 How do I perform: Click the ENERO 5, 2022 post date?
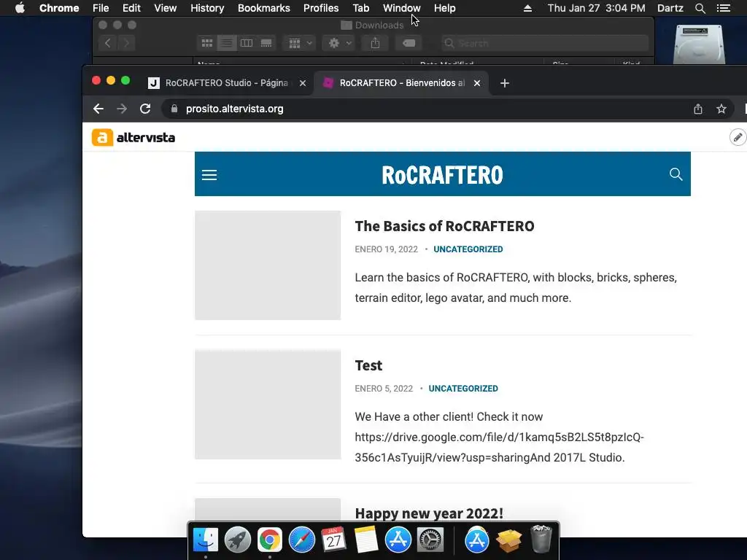pos(384,389)
